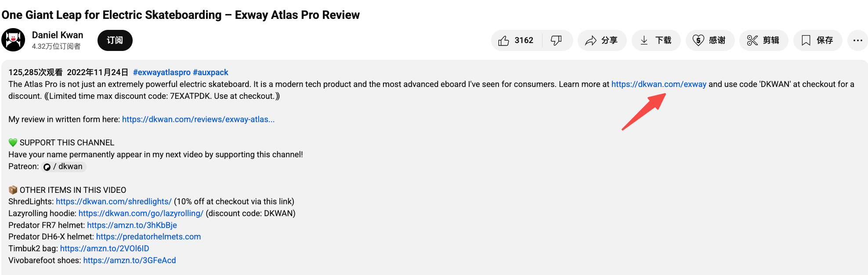
Task: Open the Lazyrolling hoodie link
Action: (141, 213)
